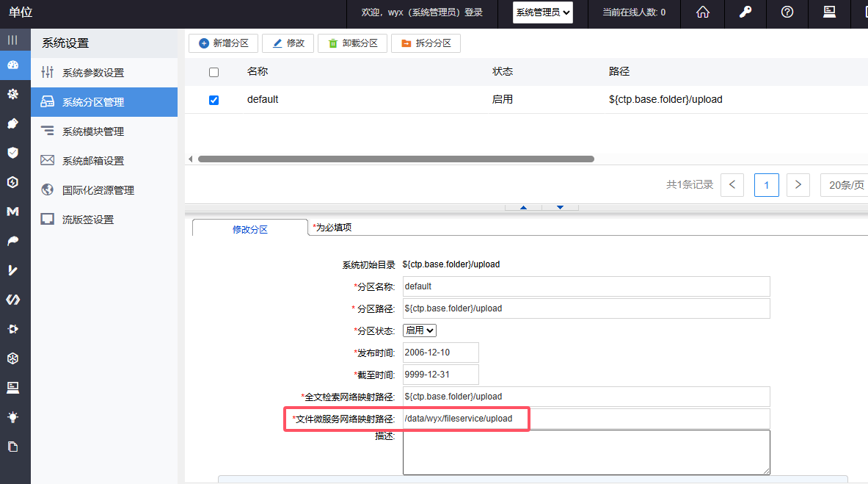868x484 pixels.
Task: Open the 系统管理员 role dropdown
Action: [542, 12]
